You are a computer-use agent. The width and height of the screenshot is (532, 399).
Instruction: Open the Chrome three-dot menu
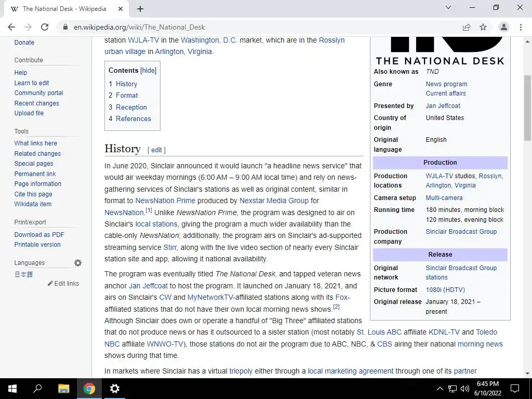(521, 27)
